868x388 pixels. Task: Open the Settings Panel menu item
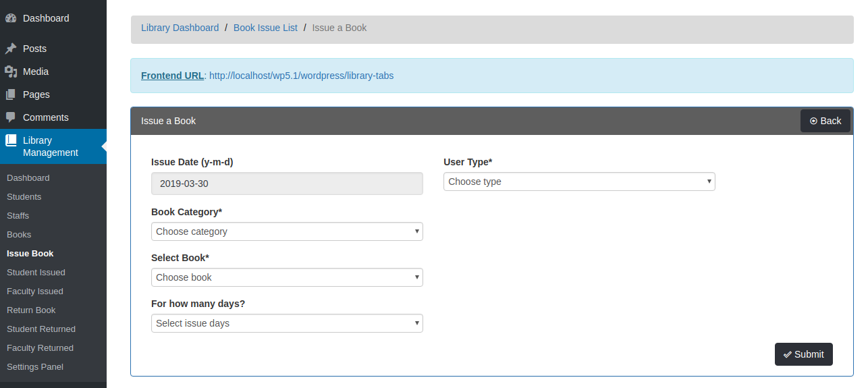point(35,367)
